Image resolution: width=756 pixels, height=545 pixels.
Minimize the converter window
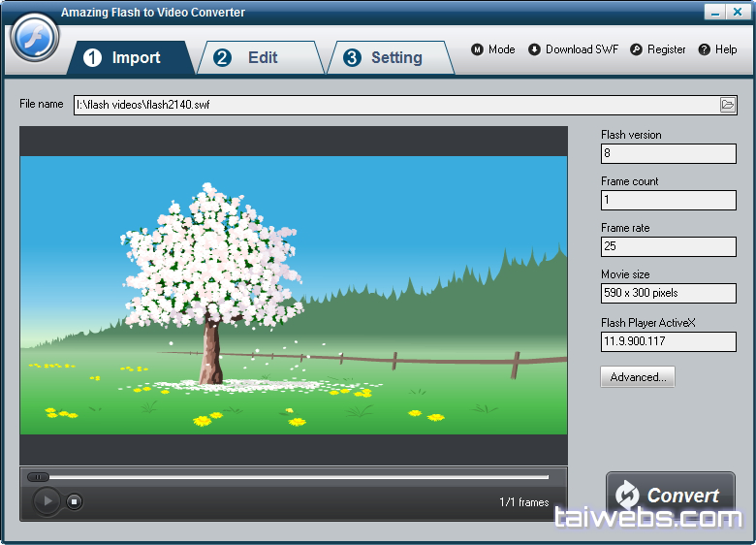(x=714, y=13)
